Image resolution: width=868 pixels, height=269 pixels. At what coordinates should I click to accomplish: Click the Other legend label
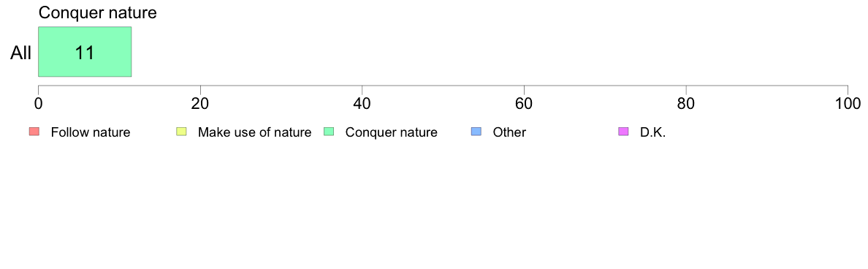point(509,132)
